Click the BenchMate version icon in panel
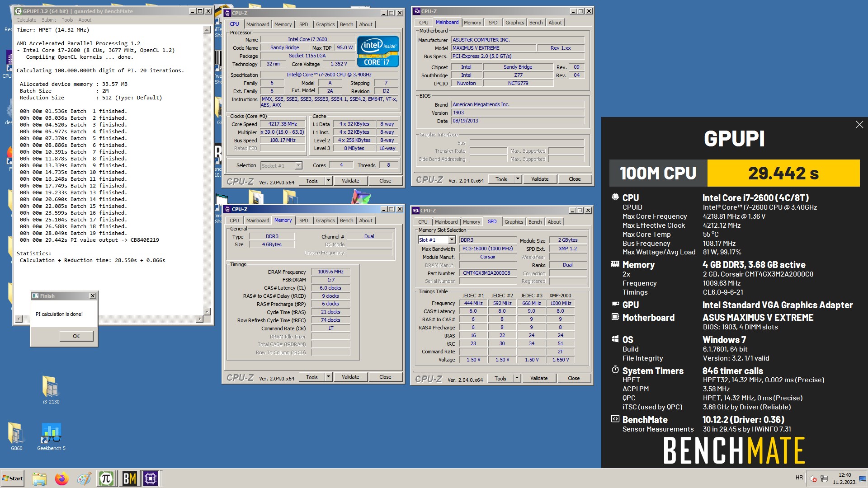The image size is (868, 488). (x=615, y=419)
